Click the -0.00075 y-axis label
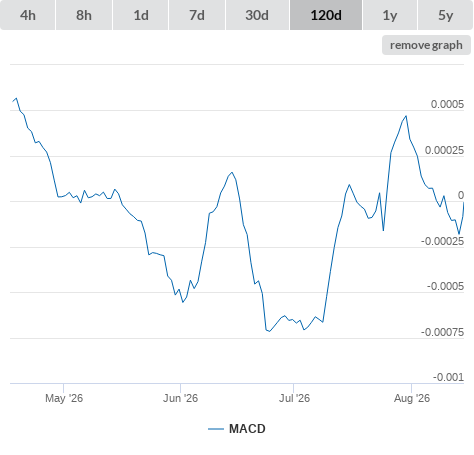This screenshot has width=474, height=455. [x=442, y=332]
